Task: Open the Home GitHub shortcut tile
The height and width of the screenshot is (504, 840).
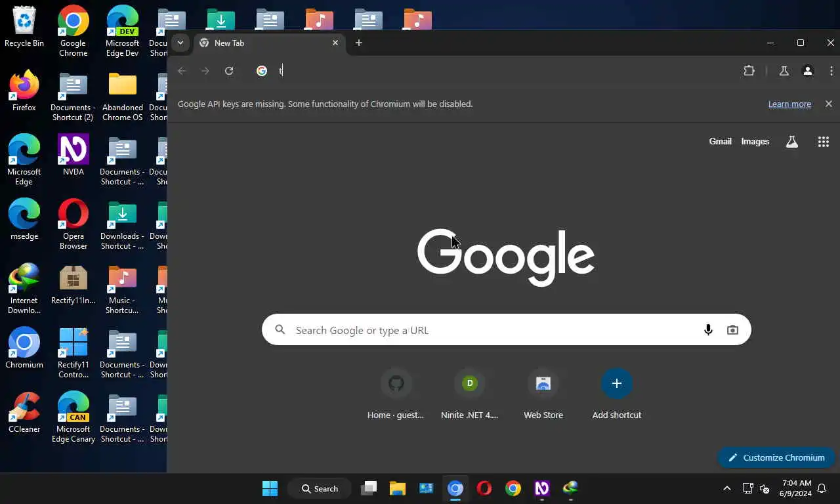Action: pos(396,394)
